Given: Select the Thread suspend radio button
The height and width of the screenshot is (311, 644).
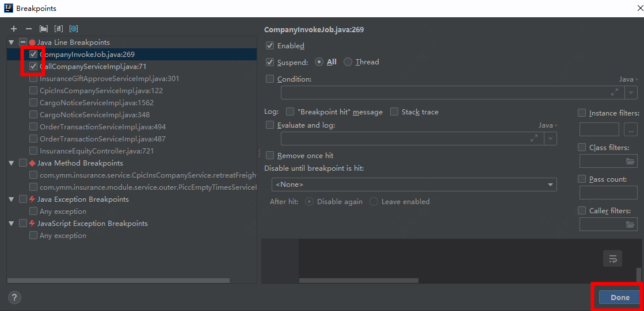Looking at the screenshot, I should click(x=348, y=62).
